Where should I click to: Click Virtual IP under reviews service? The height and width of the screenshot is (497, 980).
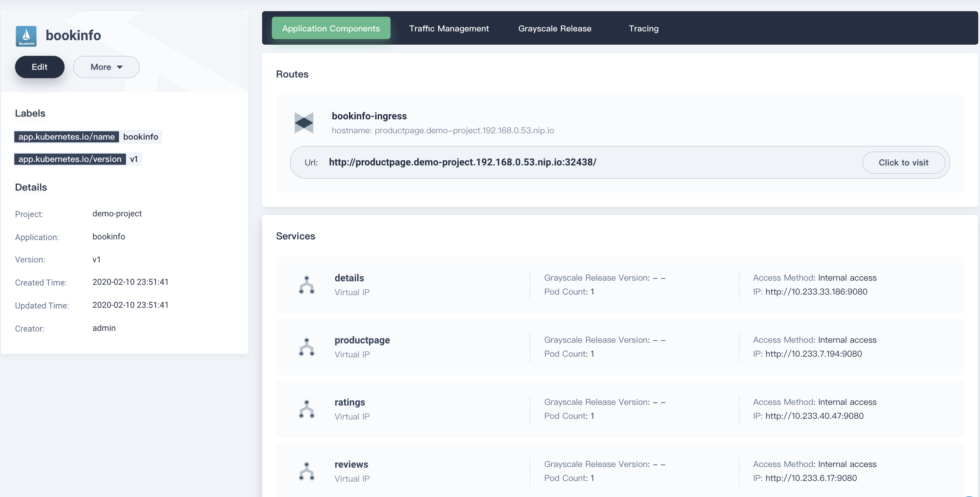352,479
